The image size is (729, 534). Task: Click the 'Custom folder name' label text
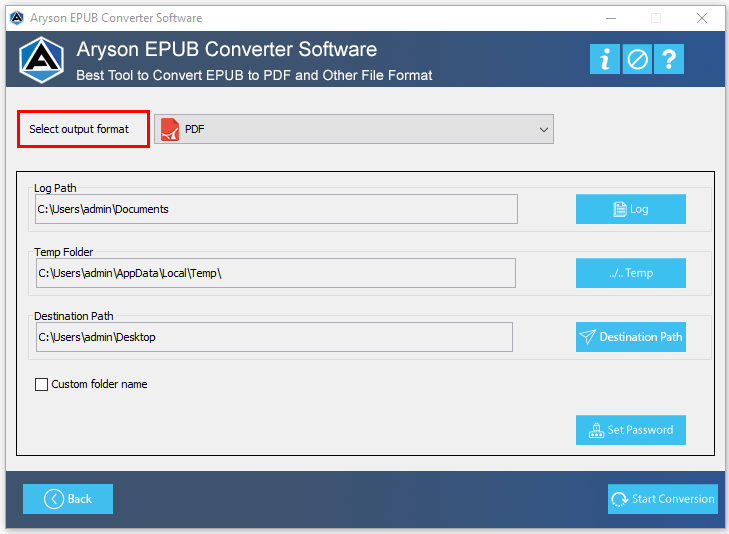point(99,384)
